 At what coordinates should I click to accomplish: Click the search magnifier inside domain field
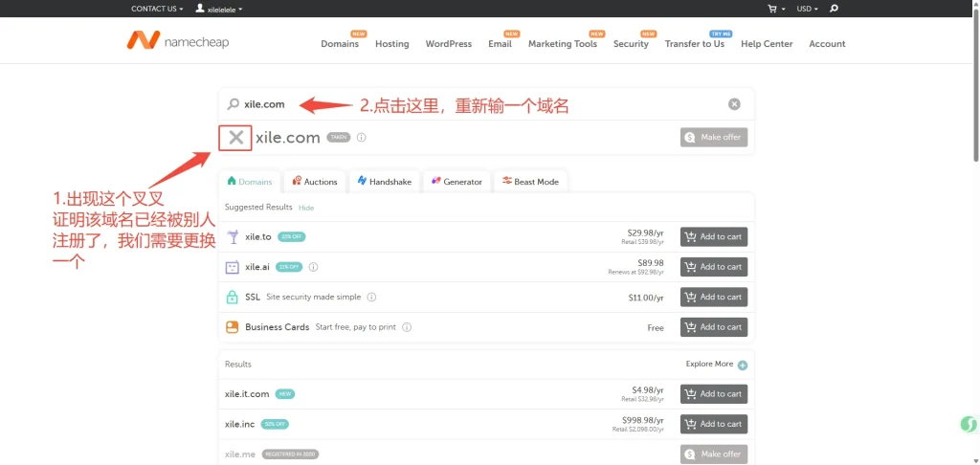point(234,104)
